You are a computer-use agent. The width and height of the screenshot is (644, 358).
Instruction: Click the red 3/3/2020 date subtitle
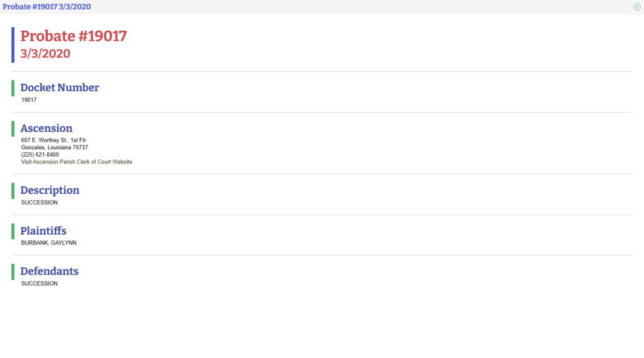tap(45, 53)
